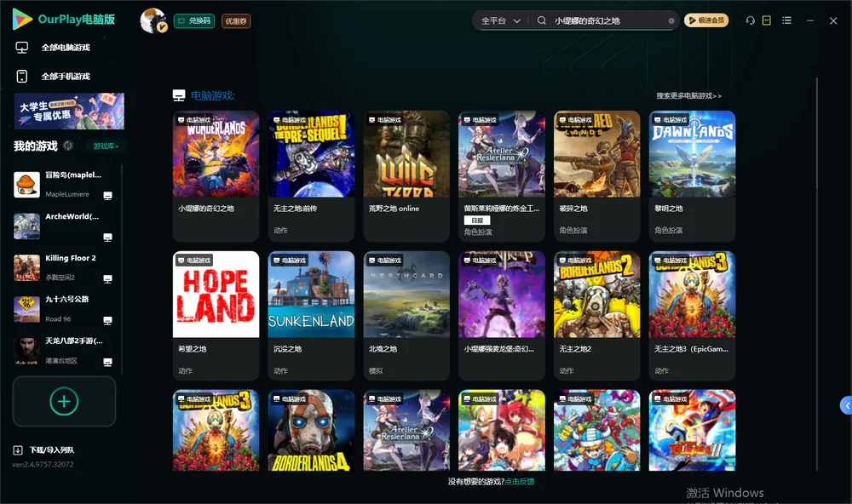Open the user avatar profile
The width and height of the screenshot is (852, 504).
pos(153,20)
